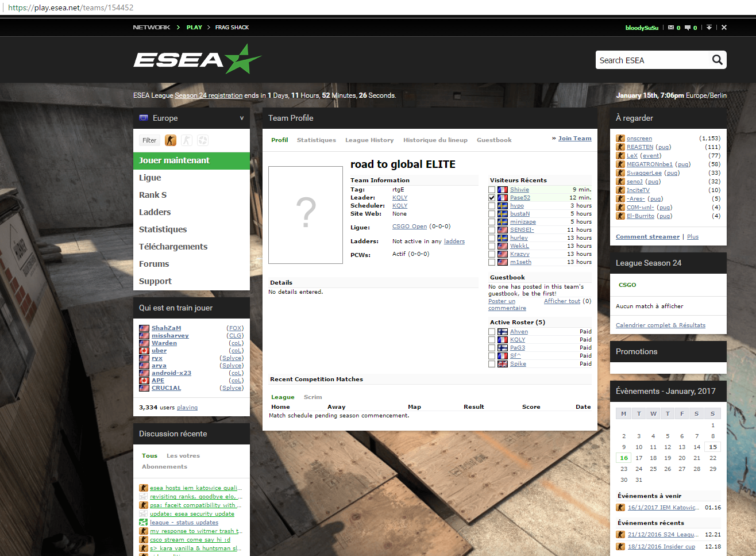Uncheck the box next to visitor Pase52
Image resolution: width=756 pixels, height=556 pixels.
pyautogui.click(x=492, y=198)
